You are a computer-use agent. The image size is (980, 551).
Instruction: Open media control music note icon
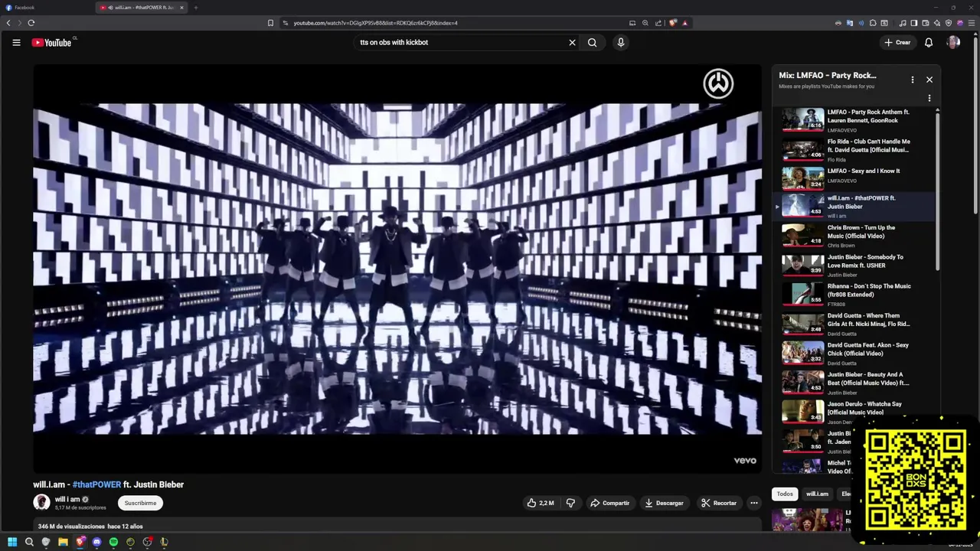903,23
